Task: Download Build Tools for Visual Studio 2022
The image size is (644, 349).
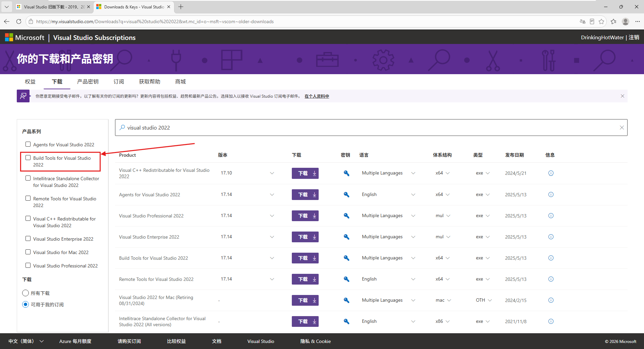Action: click(x=305, y=258)
